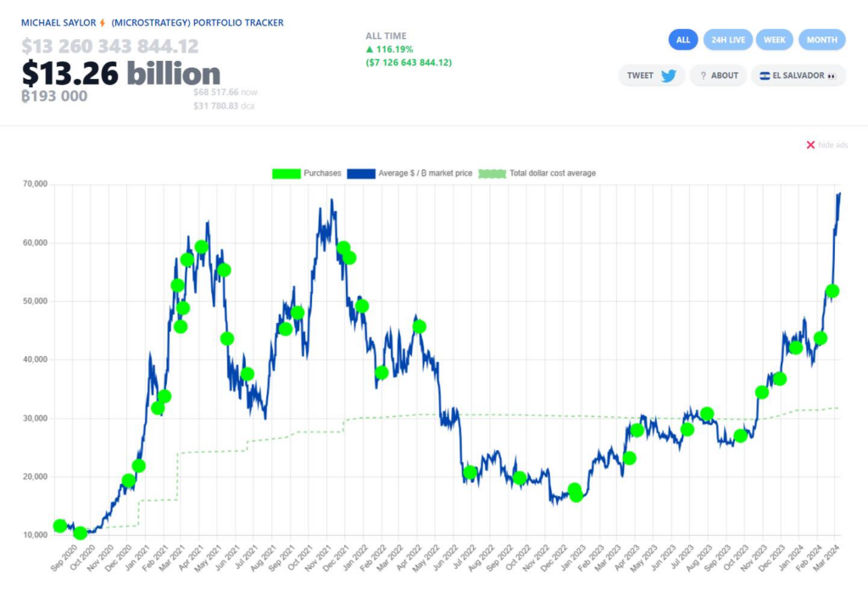The height and width of the screenshot is (590, 868).
Task: Toggle the Total dollar cost average legend
Action: [537, 173]
